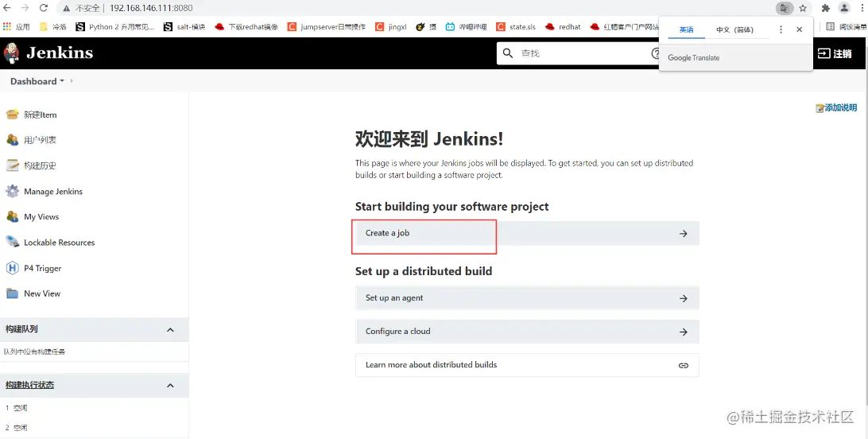The image size is (868, 439).
Task: Click the Lockable Resources icon
Action: (12, 242)
